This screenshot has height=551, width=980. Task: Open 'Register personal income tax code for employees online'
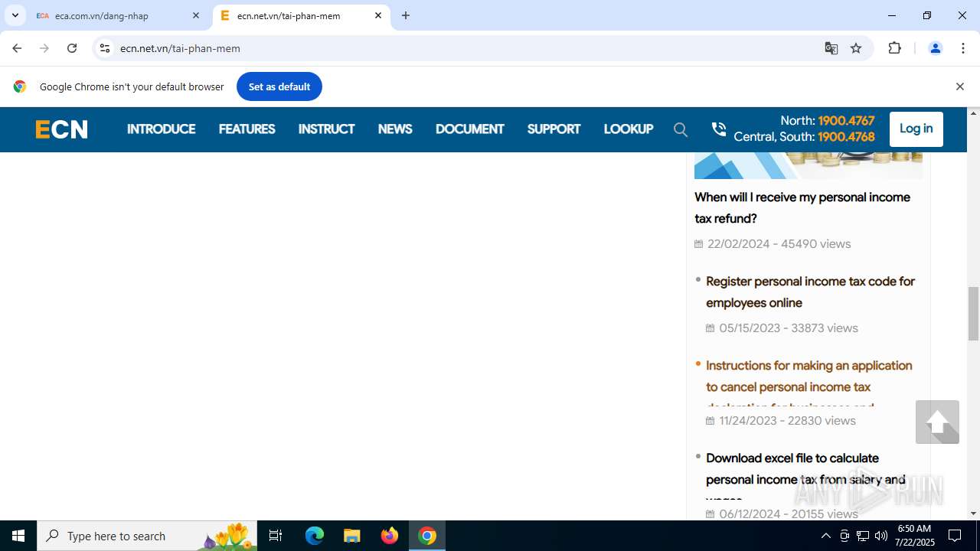[x=810, y=292]
